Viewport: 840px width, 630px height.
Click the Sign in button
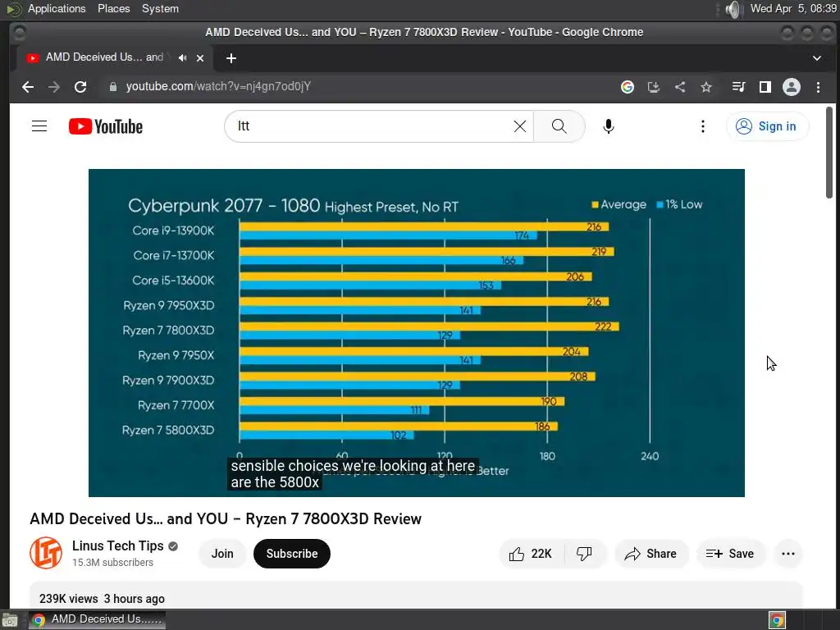(767, 126)
